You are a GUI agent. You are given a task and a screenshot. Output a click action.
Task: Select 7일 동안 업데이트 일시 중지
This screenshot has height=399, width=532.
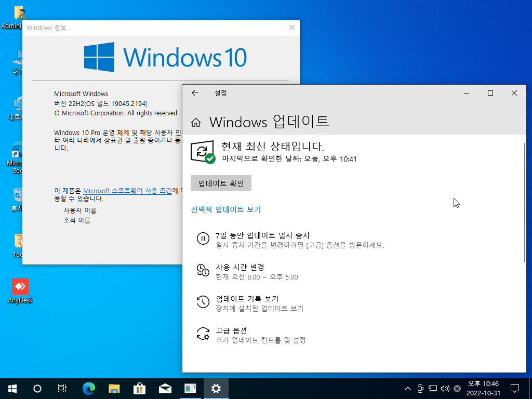(262, 235)
